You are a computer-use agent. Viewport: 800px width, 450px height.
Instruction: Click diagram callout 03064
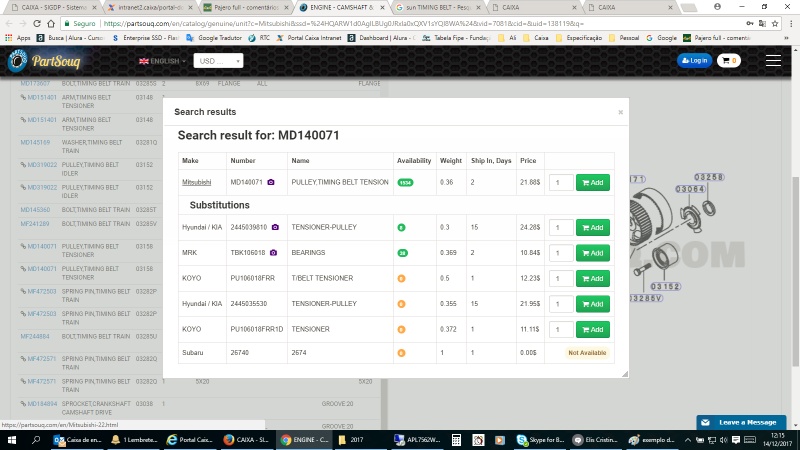click(x=690, y=189)
